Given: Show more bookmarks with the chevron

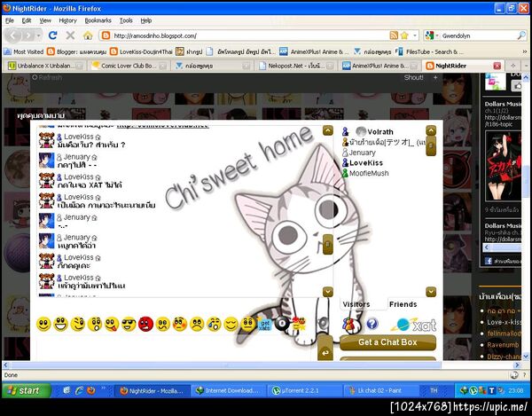Looking at the screenshot, I should [x=525, y=51].
